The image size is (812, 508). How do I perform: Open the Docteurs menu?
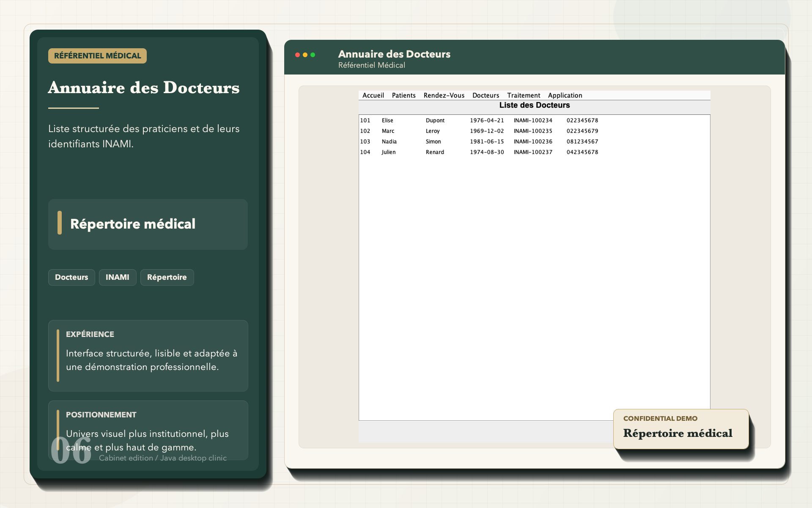(x=486, y=95)
